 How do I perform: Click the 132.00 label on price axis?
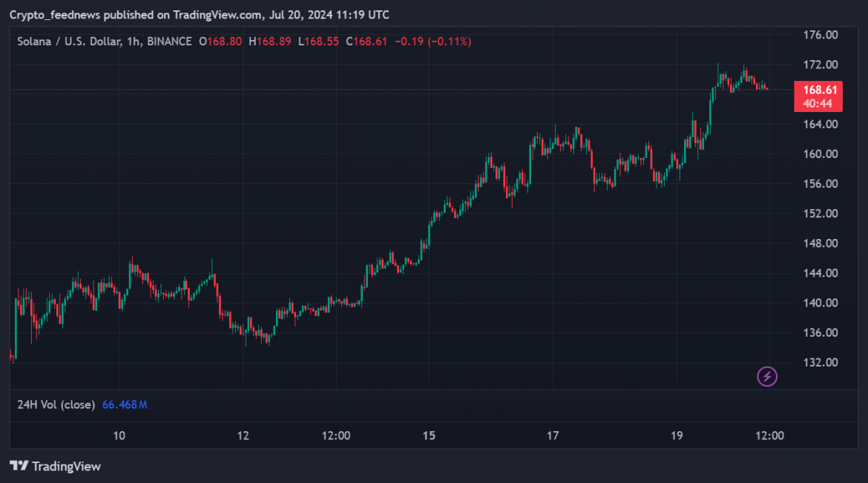(821, 362)
